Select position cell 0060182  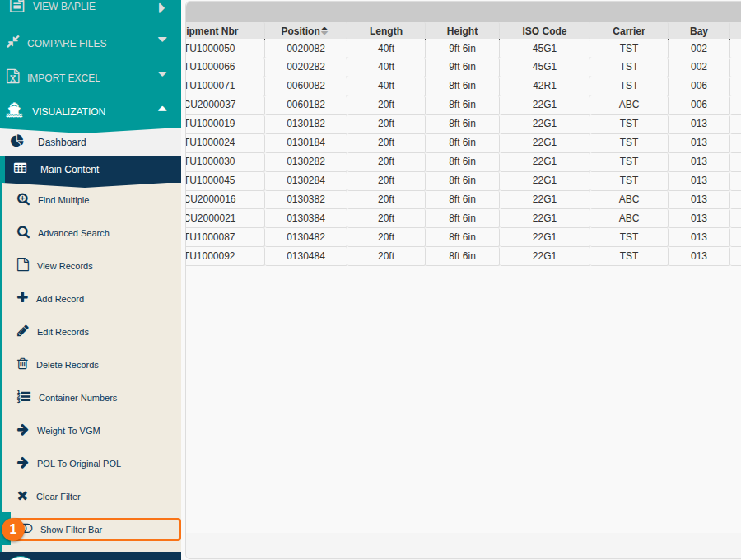pyautogui.click(x=305, y=105)
